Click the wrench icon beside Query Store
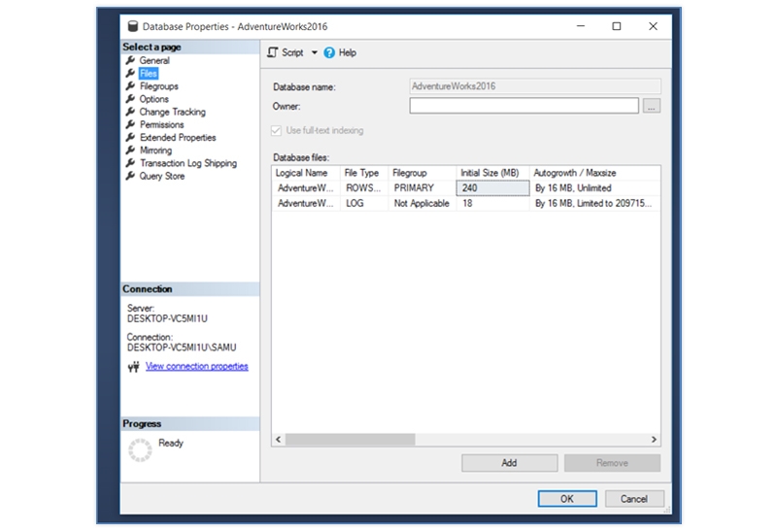Image resolution: width=777 pixels, height=532 pixels. (130, 176)
